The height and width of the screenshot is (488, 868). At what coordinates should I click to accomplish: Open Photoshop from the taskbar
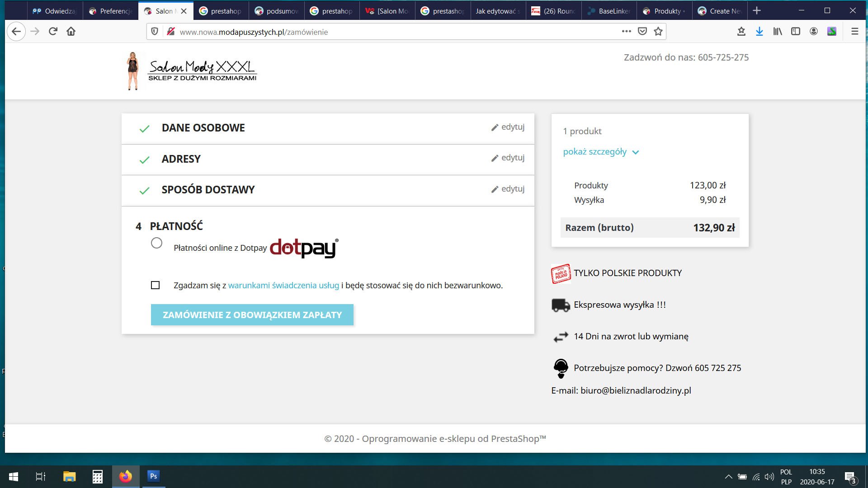pos(153,476)
